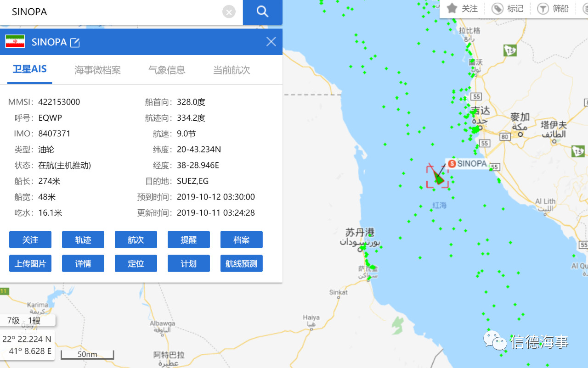Click ship beam value 48米

[47, 197]
